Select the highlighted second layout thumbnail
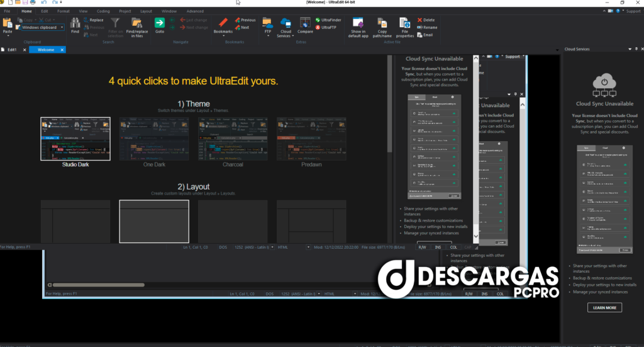 point(154,222)
